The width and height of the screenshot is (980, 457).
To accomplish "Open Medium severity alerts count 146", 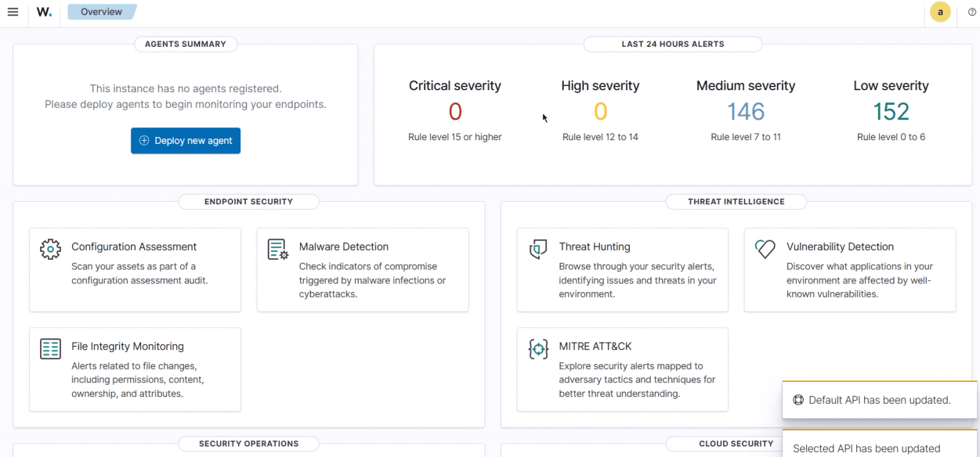I will tap(746, 112).
